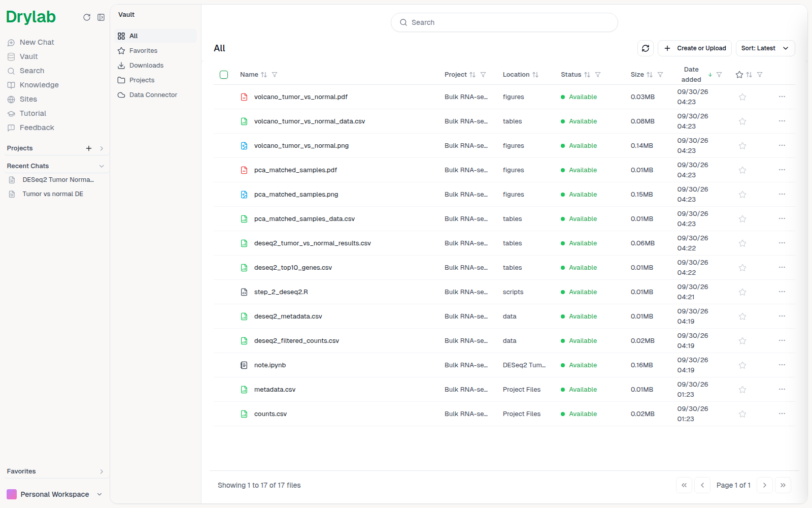Mark step_2_deseq2.R as favorite
The image size is (812, 508).
pyautogui.click(x=742, y=292)
